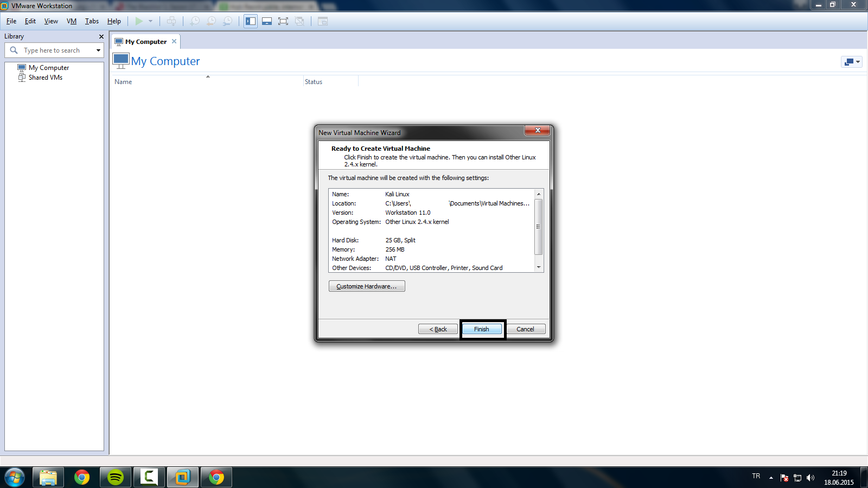Open the VM menu
The width and height of the screenshot is (868, 488).
pos(72,21)
